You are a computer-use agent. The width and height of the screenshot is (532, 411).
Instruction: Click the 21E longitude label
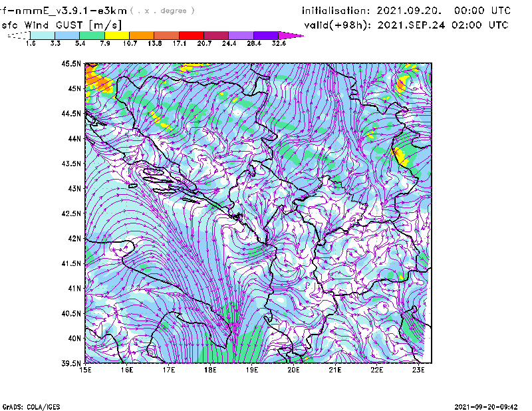[x=335, y=370]
